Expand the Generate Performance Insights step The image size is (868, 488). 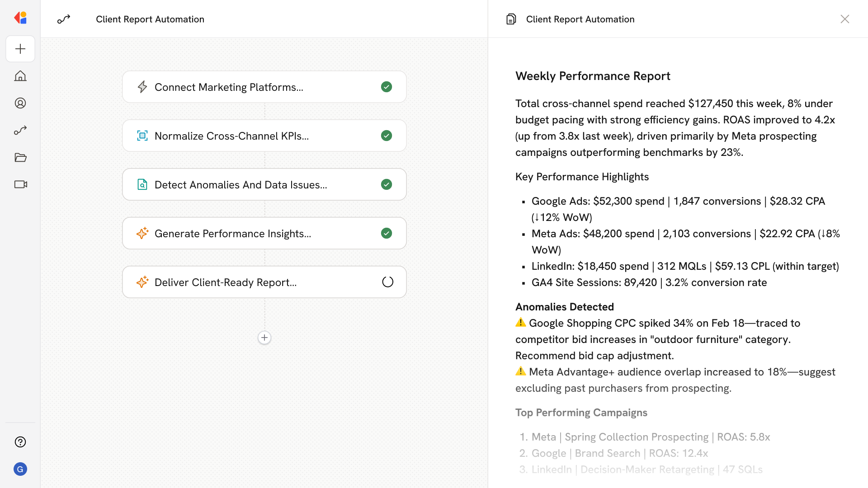(232, 233)
